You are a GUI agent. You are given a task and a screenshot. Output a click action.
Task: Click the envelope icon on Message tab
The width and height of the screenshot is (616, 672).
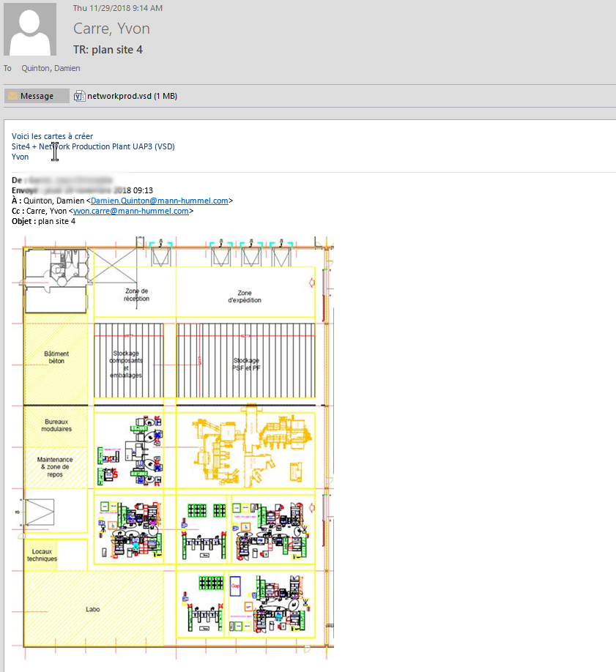click(x=12, y=96)
